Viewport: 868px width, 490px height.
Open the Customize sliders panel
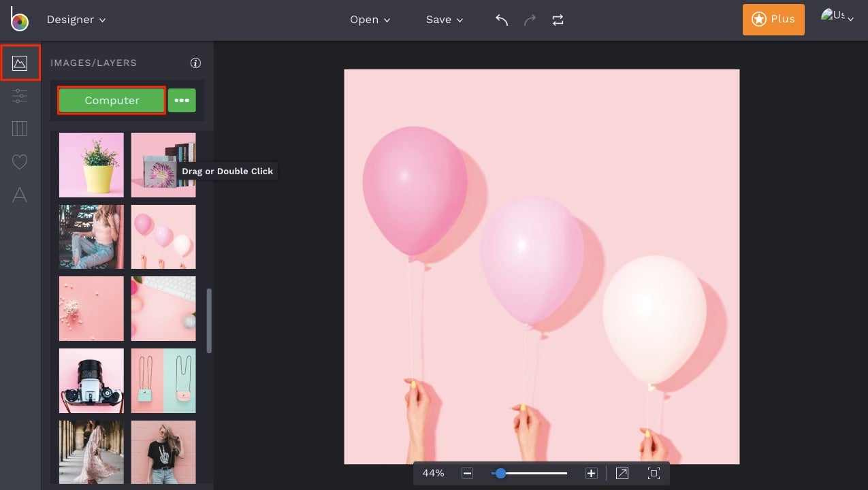coord(20,95)
